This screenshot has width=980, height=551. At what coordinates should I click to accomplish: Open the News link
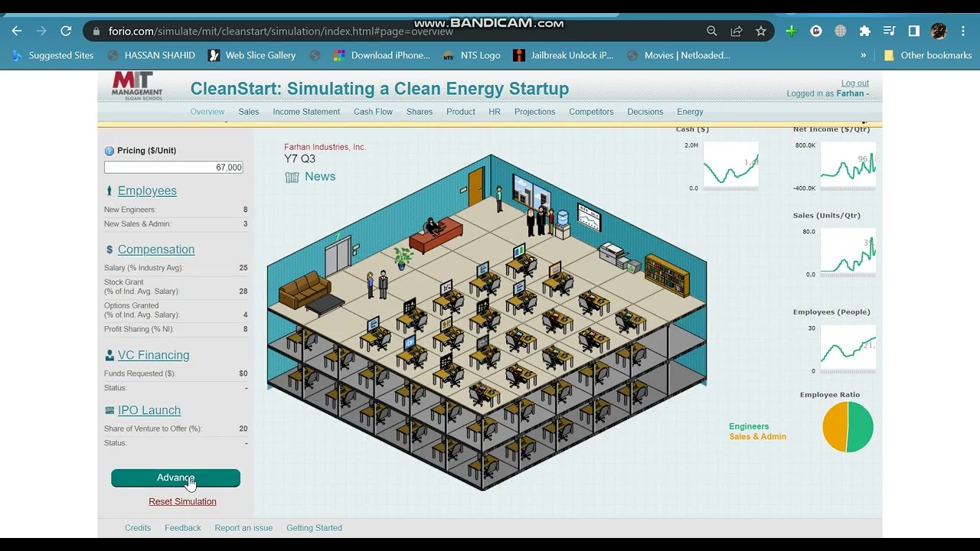[320, 177]
